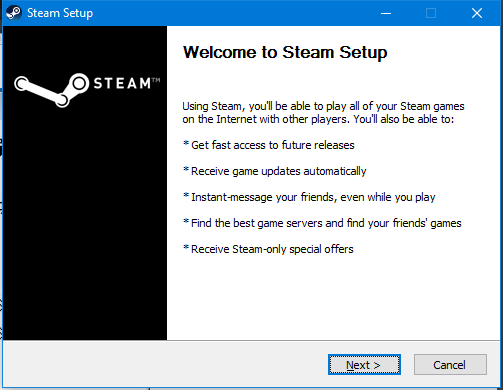Proceed with the Next > button
The width and height of the screenshot is (503, 390).
(364, 365)
